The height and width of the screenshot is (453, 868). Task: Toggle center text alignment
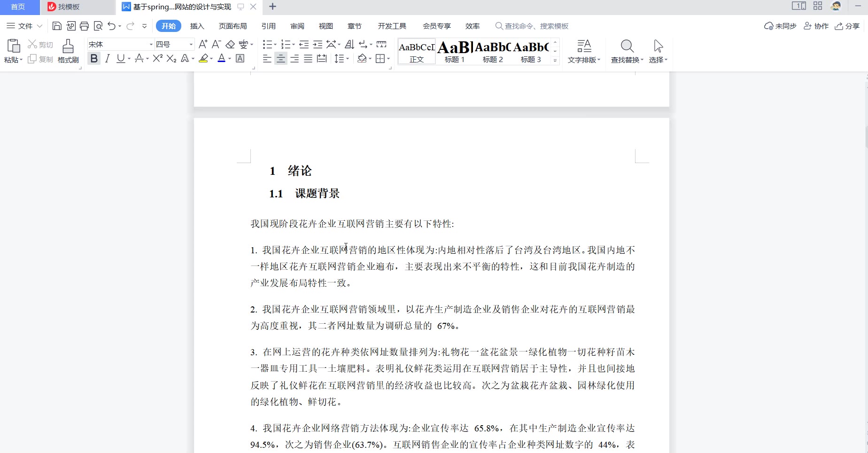coord(280,58)
